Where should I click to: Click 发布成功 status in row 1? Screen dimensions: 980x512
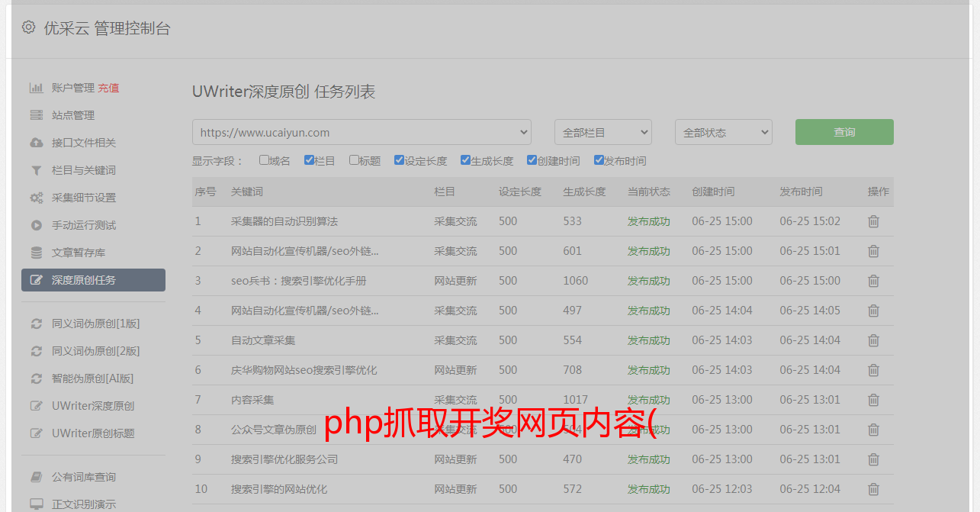(649, 221)
